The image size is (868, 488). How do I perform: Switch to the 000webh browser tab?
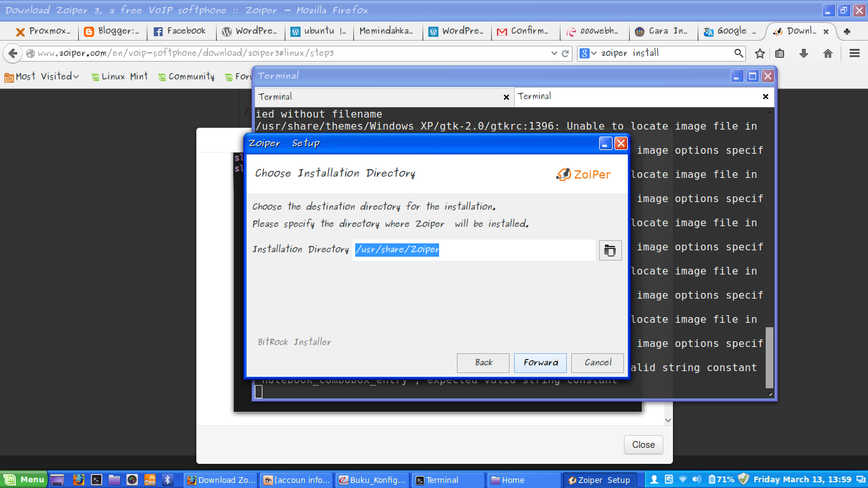click(593, 31)
